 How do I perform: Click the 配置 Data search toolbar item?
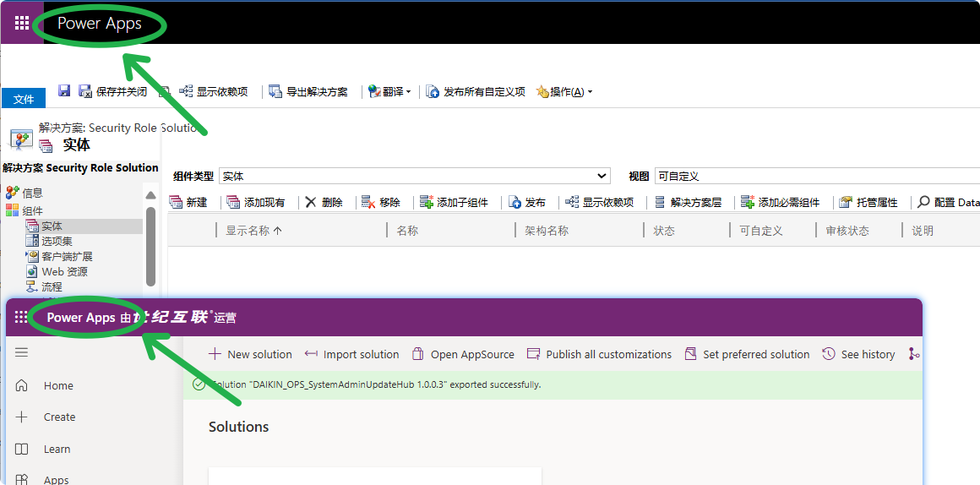pos(948,203)
